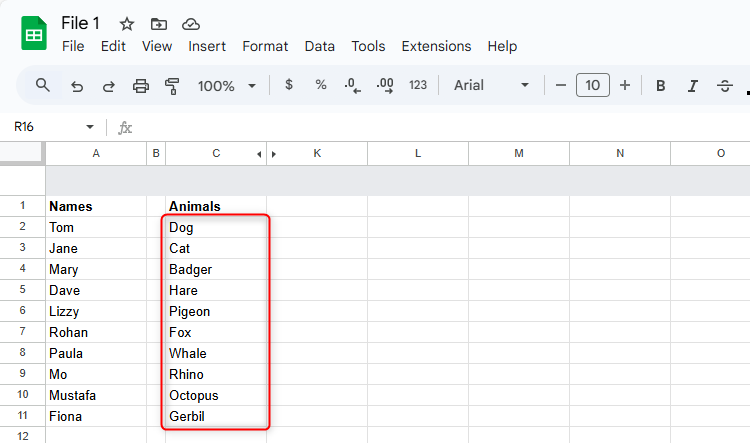Click the undo arrow icon
This screenshot has height=443, width=750.
[x=77, y=86]
